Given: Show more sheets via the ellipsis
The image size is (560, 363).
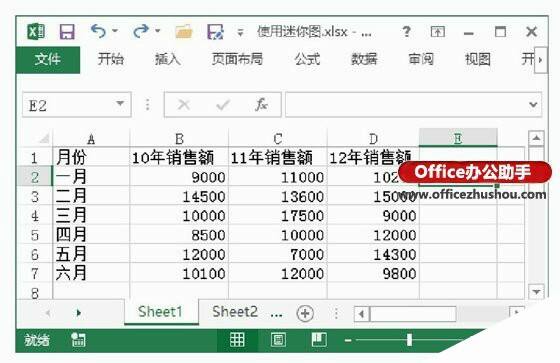Looking at the screenshot, I should [x=276, y=314].
